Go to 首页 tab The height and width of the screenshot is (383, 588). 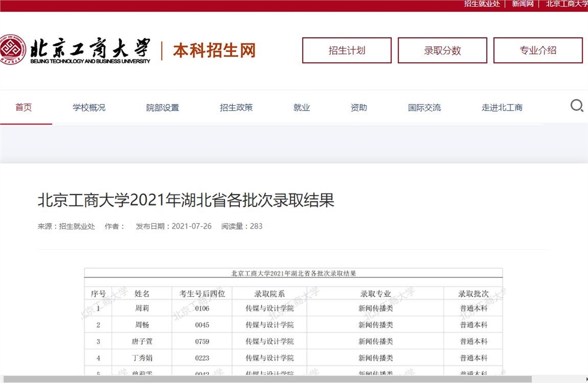[24, 107]
